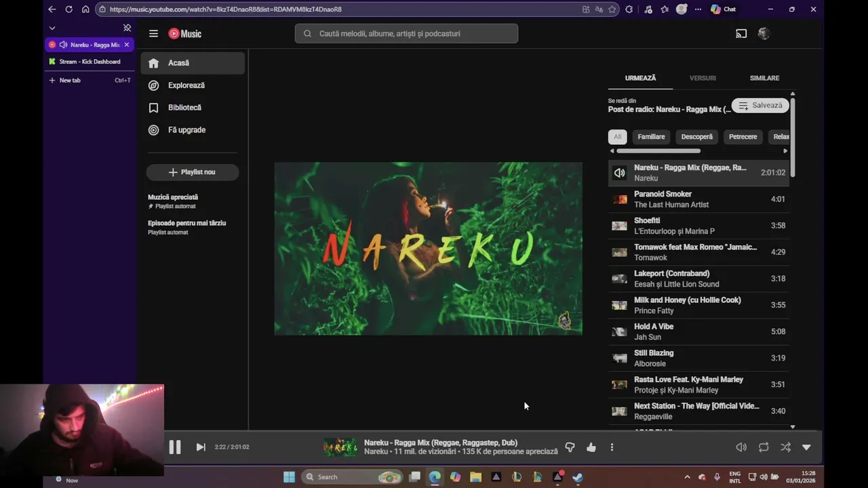
Task: Click the filter chips horizontal scrollbar
Action: coord(658,151)
